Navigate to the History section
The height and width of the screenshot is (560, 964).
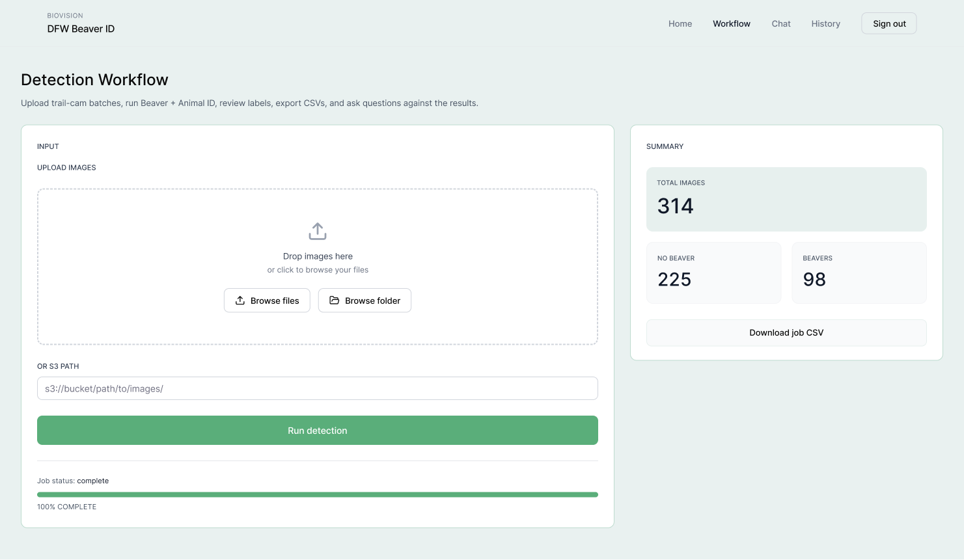click(825, 23)
